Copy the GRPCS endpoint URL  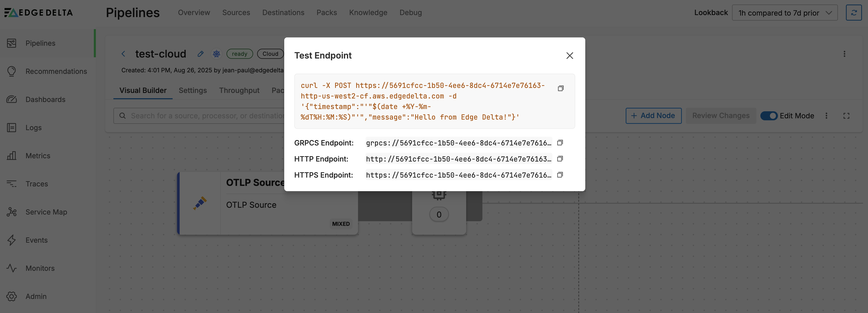coord(560,143)
